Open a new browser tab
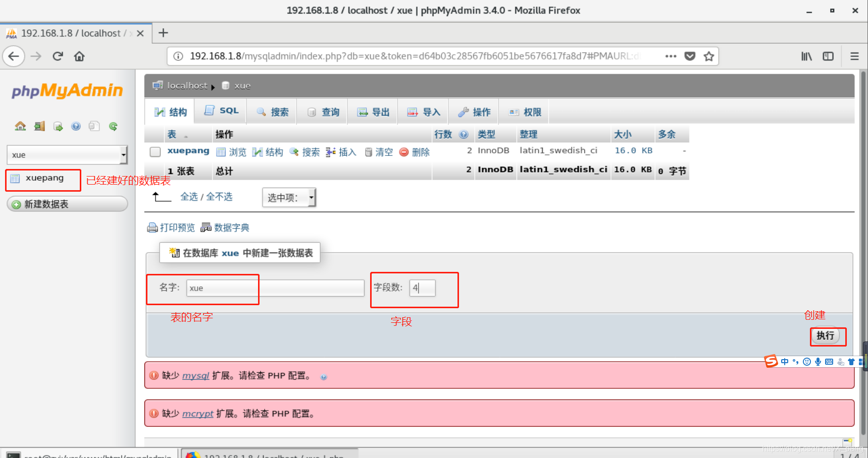The width and height of the screenshot is (868, 458). tap(163, 33)
